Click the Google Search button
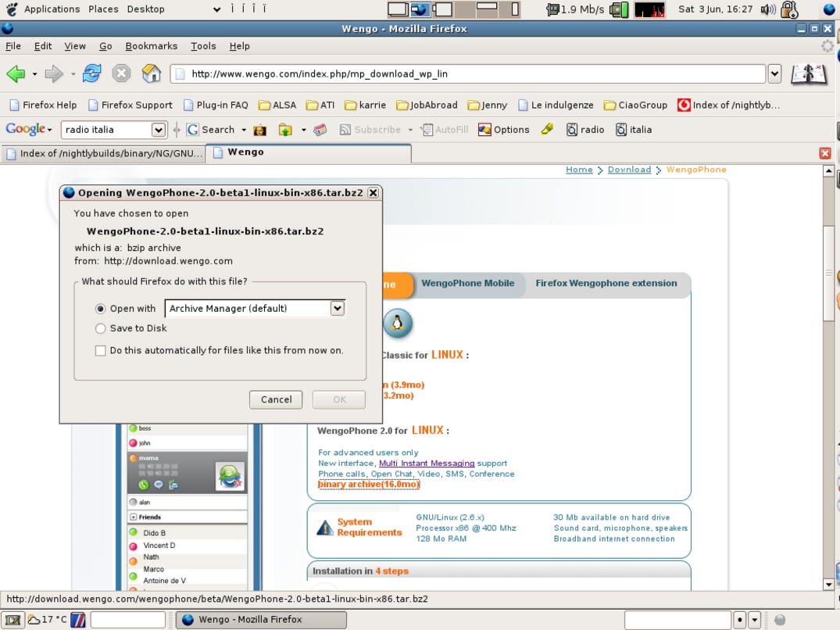Image resolution: width=840 pixels, height=630 pixels. pos(210,130)
